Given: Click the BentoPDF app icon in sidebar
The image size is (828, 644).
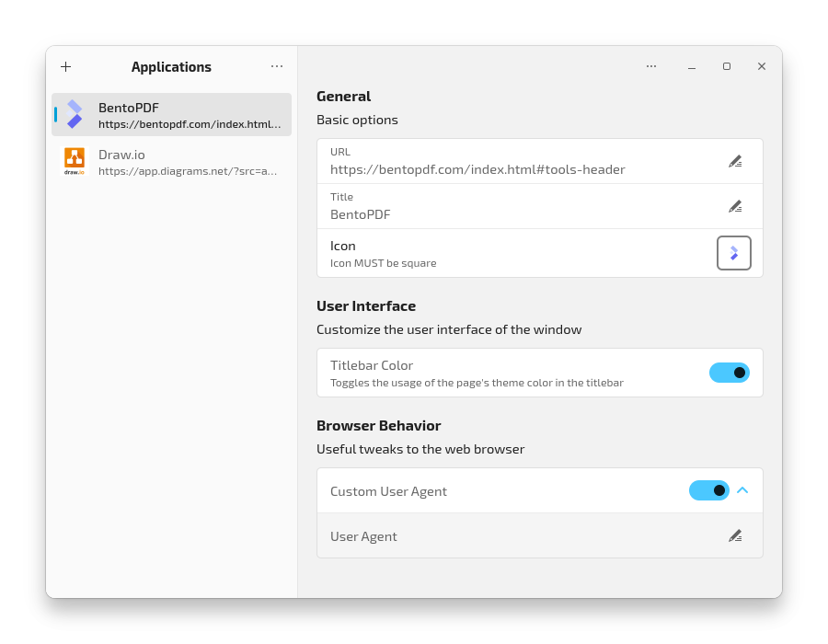Looking at the screenshot, I should pyautogui.click(x=75, y=114).
